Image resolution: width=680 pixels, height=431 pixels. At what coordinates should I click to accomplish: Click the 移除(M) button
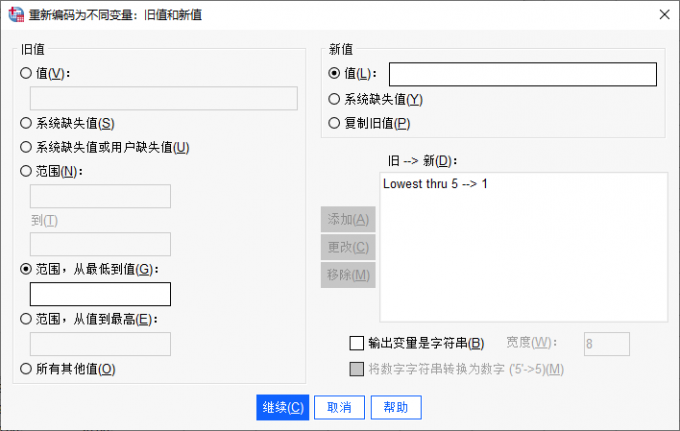tap(348, 275)
